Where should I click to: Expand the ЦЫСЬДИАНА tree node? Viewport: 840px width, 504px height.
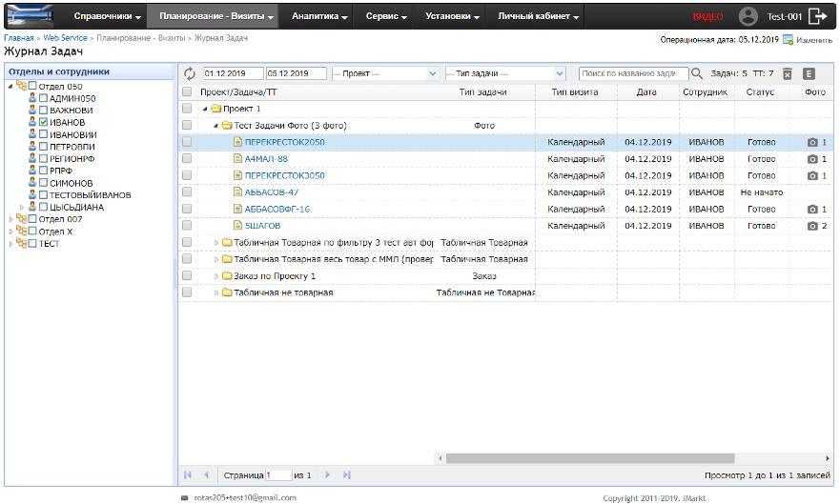(x=21, y=207)
